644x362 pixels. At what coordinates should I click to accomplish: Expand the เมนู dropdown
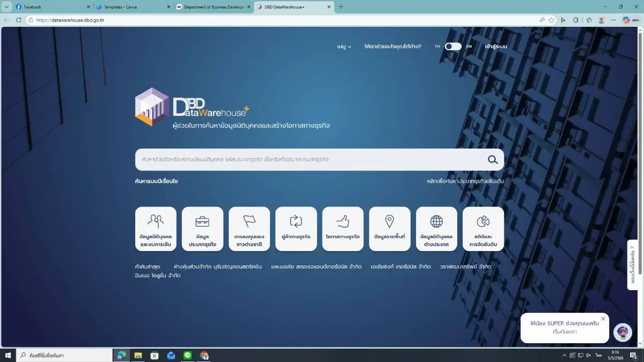click(x=344, y=47)
